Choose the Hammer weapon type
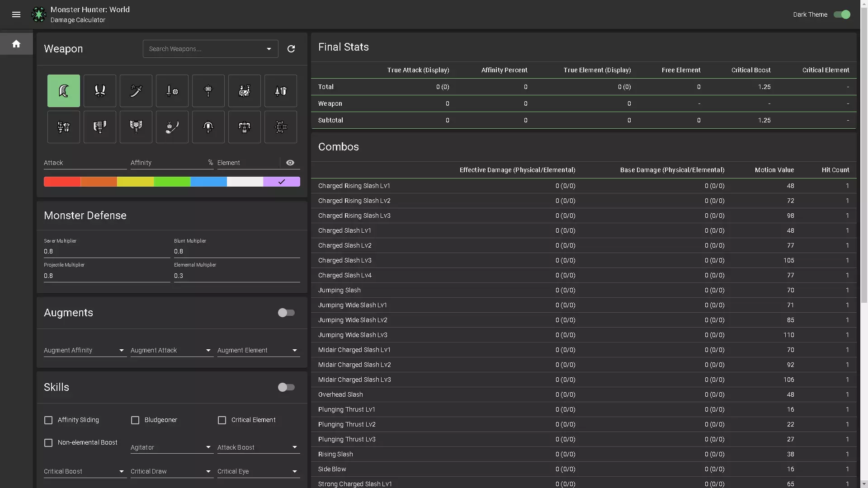 pyautogui.click(x=208, y=91)
